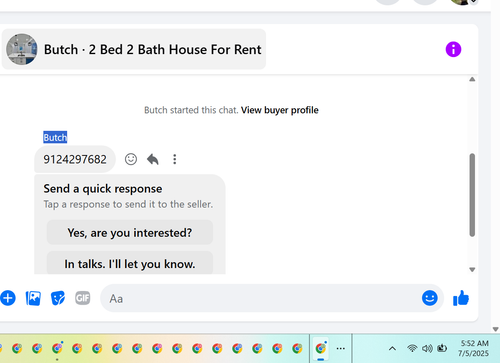Image resolution: width=500 pixels, height=363 pixels.
Task: React to the message with the emoji icon
Action: coord(131,159)
